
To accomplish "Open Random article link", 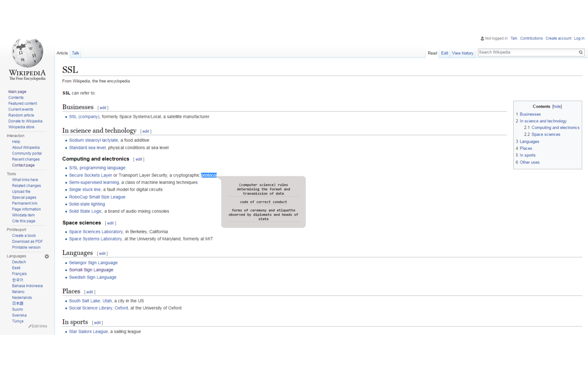I will 21,115.
